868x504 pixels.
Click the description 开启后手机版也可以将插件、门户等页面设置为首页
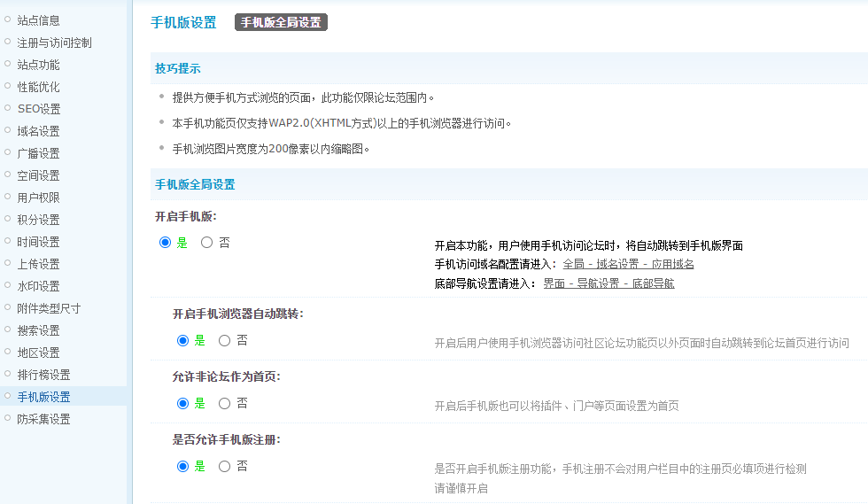tap(556, 406)
